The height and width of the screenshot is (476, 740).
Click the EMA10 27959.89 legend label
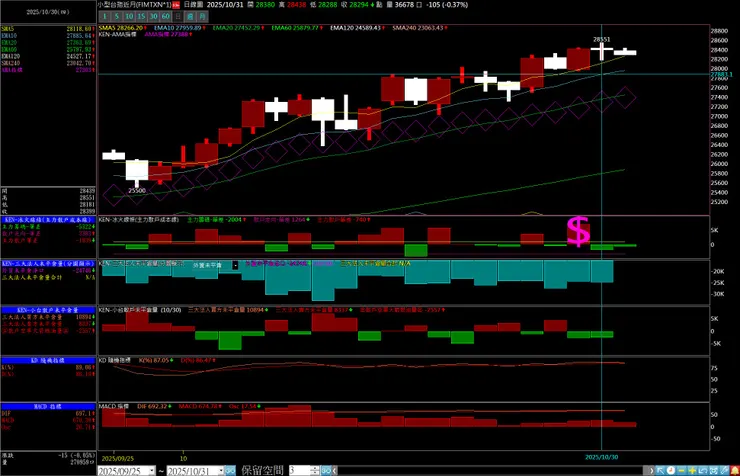click(179, 28)
